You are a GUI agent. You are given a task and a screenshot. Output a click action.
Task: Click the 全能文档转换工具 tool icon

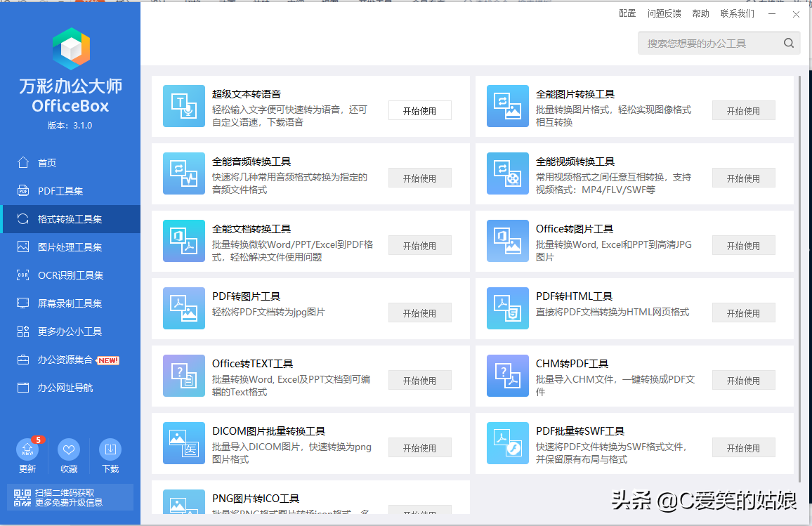[x=184, y=241]
